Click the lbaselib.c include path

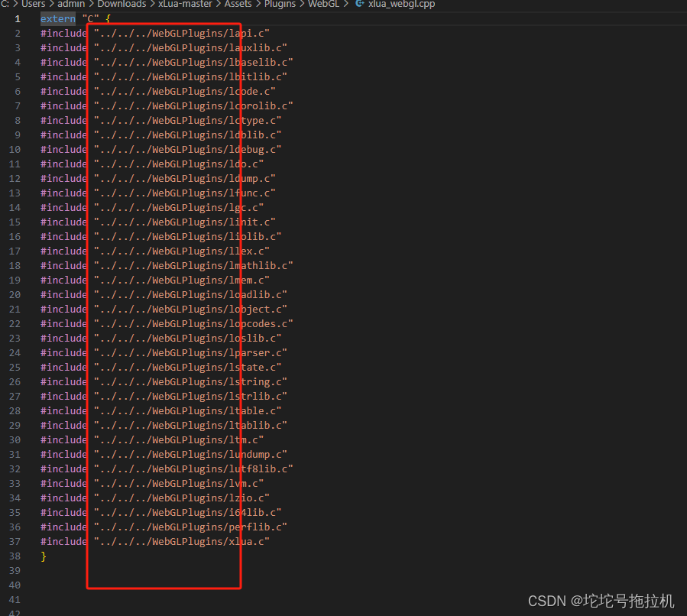click(193, 62)
